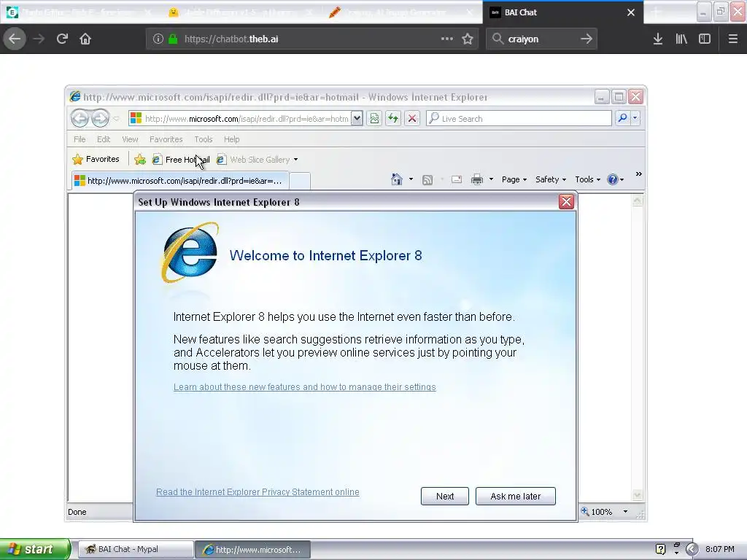Open the Print options dropdown arrow

(491, 179)
